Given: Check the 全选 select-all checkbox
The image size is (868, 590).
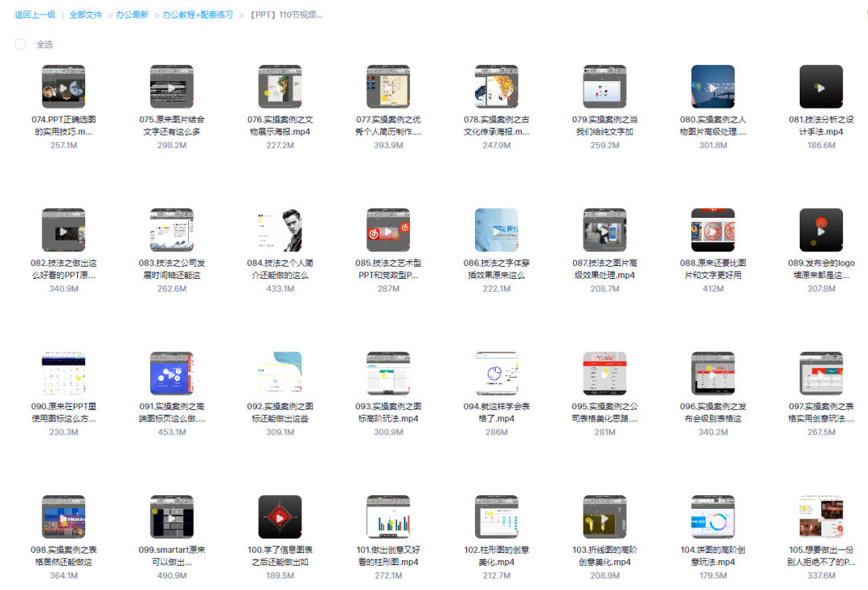Looking at the screenshot, I should coord(20,44).
